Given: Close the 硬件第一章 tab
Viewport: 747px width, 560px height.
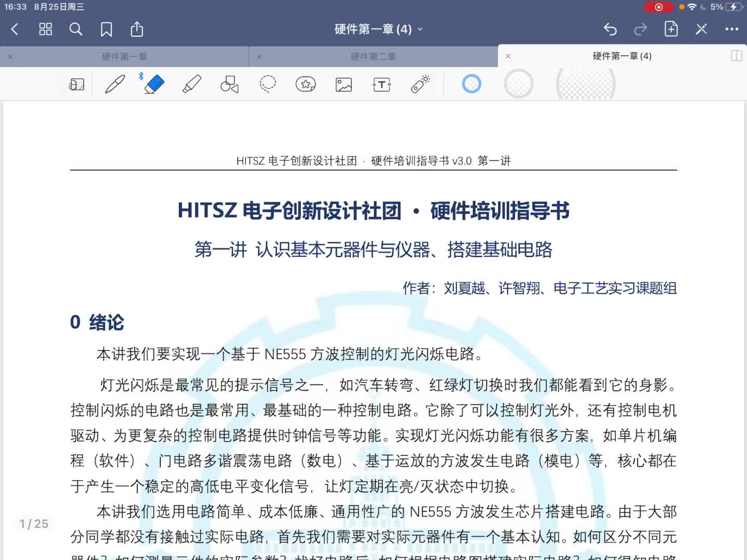Looking at the screenshot, I should coord(10,57).
